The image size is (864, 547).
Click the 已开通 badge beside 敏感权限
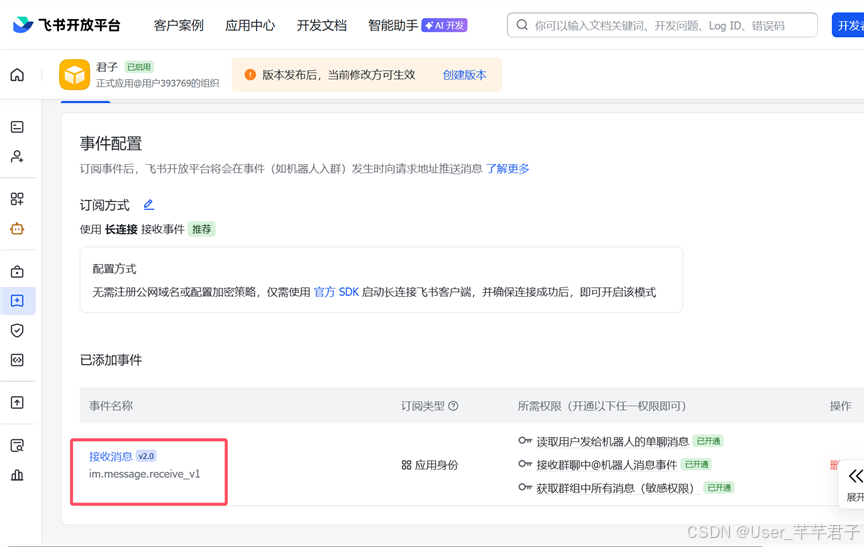719,488
